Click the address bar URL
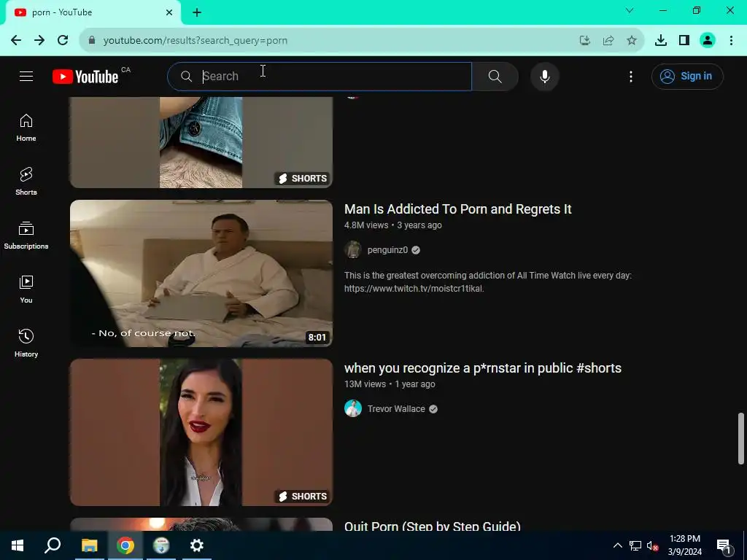 click(196, 41)
